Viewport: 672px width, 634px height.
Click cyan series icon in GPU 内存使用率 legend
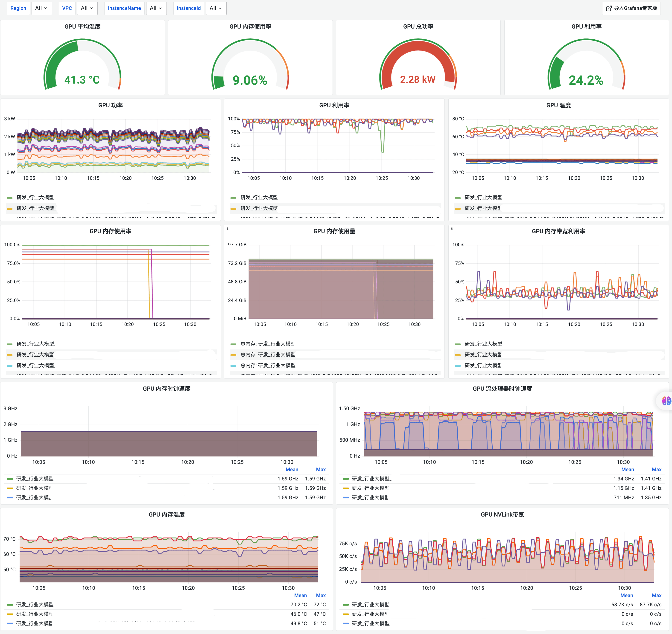tap(9, 366)
